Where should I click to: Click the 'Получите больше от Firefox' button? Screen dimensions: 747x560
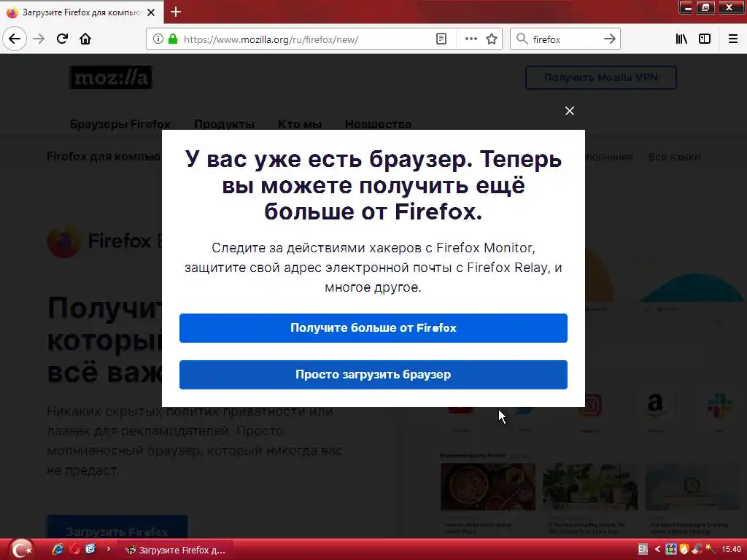click(x=373, y=328)
